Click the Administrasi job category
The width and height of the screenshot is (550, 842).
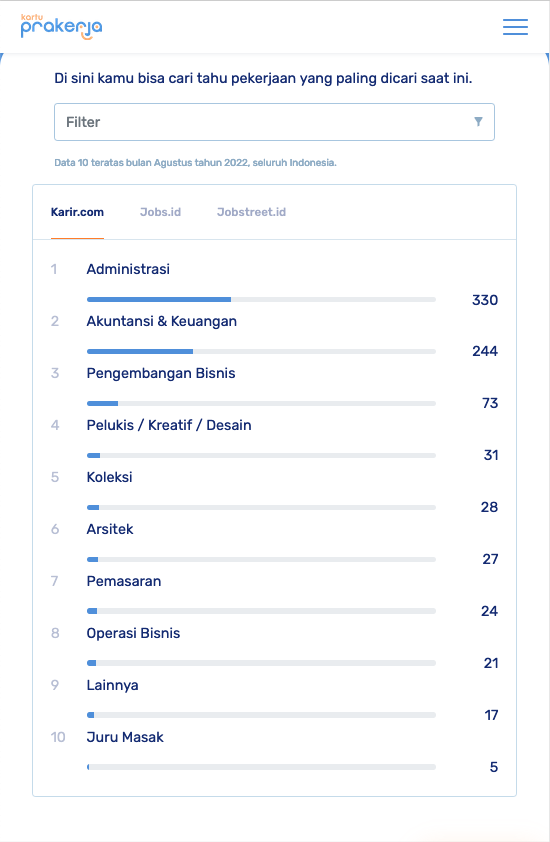[x=128, y=269]
